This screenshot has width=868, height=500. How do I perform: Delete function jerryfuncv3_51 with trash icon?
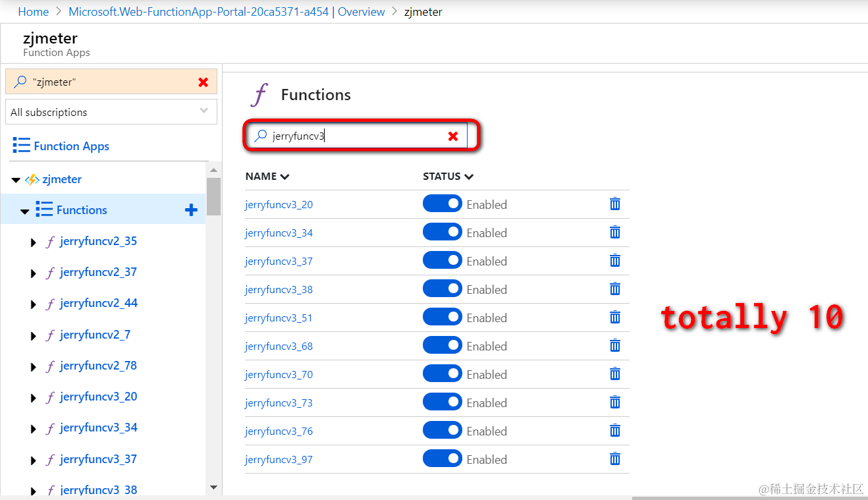614,318
